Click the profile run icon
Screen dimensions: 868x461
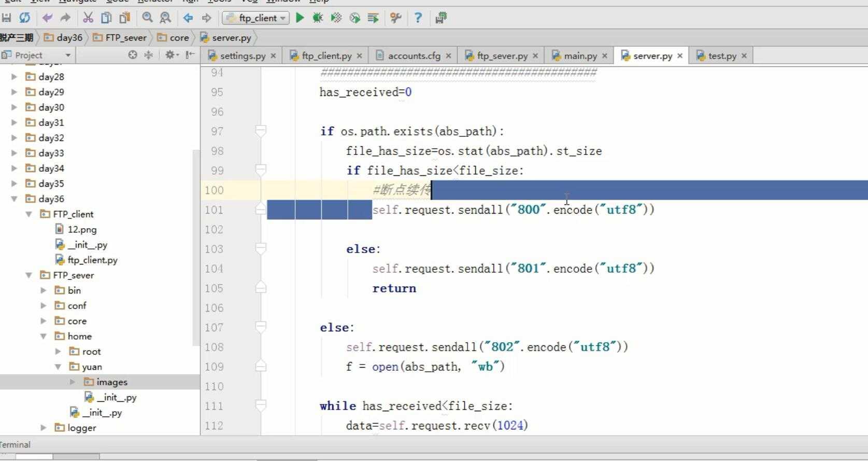point(355,18)
